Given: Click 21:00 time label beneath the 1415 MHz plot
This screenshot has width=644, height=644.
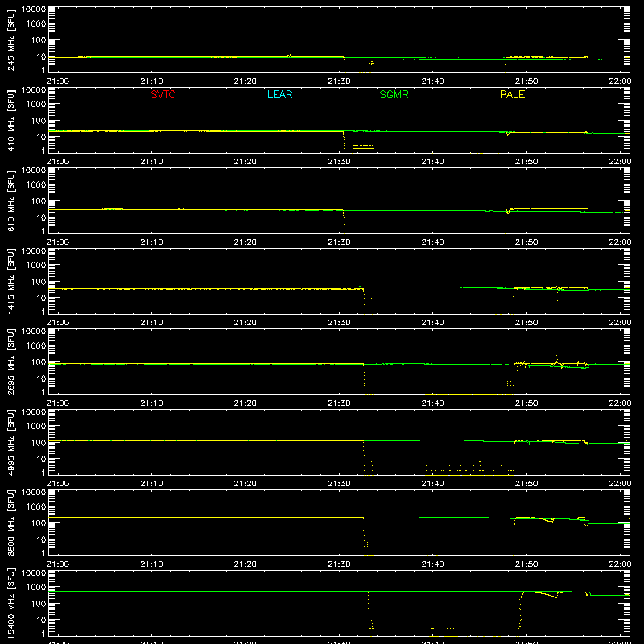Looking at the screenshot, I should [58, 323].
